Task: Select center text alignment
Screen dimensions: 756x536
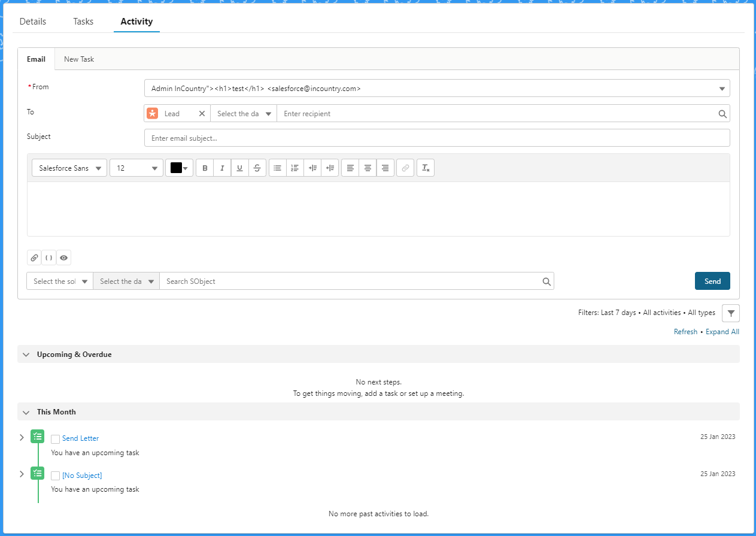Action: click(x=368, y=168)
